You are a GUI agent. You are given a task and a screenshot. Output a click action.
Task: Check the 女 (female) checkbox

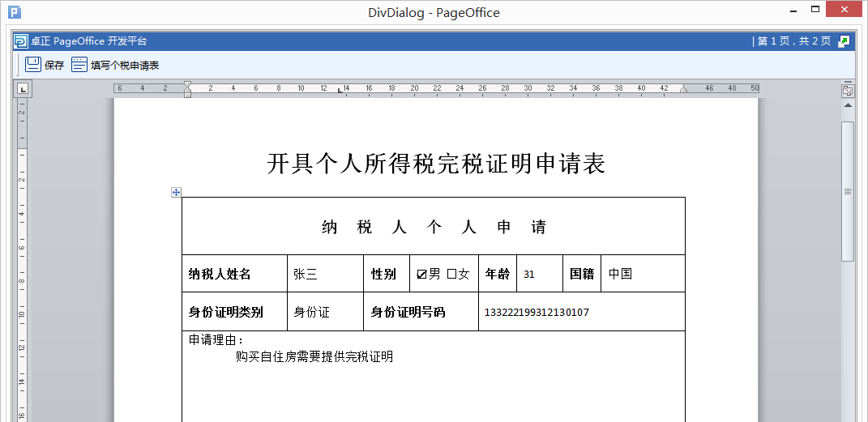(452, 275)
